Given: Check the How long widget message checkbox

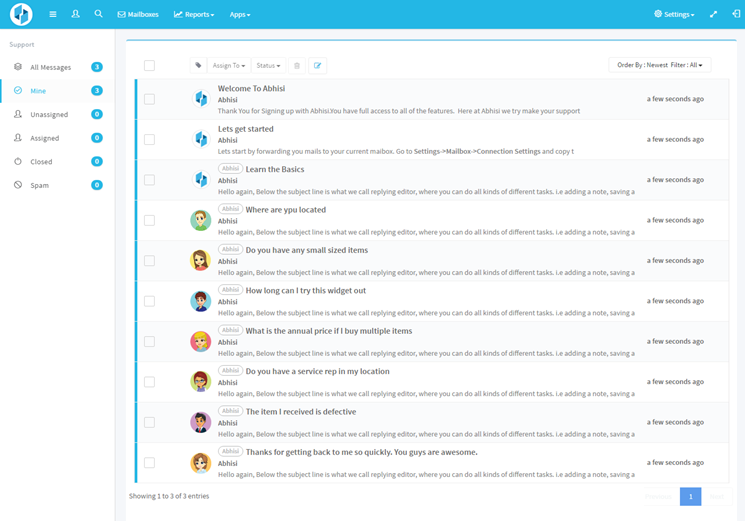Looking at the screenshot, I should (149, 301).
